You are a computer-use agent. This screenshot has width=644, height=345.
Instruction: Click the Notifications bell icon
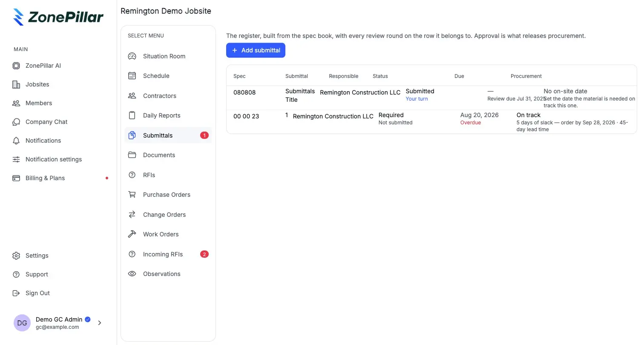click(16, 141)
